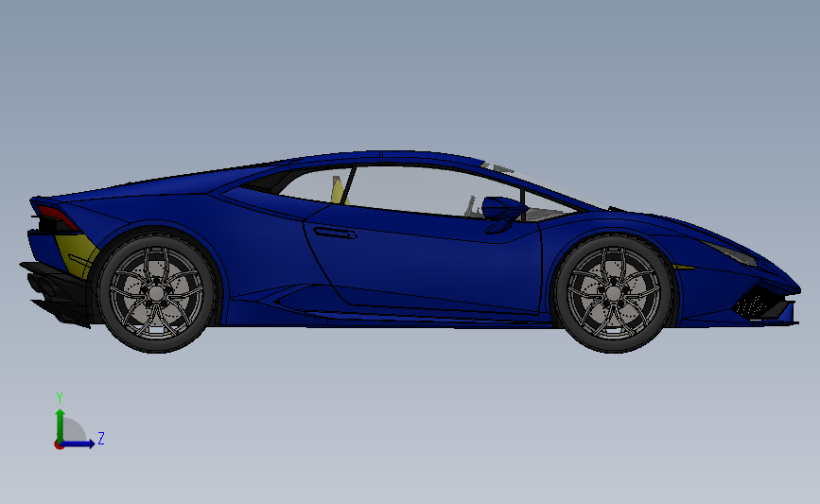Select the door handle on the car
This screenshot has width=820, height=504.
335,233
